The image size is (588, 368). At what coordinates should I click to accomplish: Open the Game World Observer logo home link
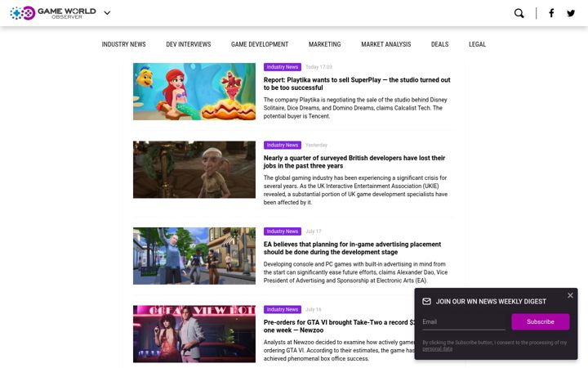point(53,13)
